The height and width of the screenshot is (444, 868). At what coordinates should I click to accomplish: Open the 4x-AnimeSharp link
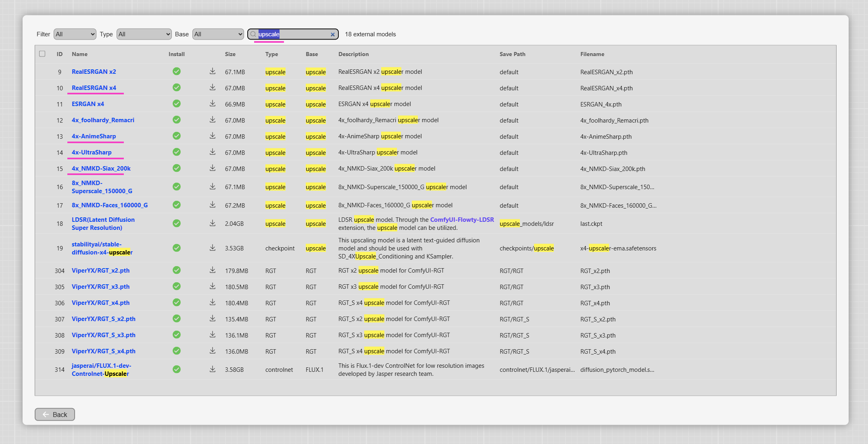[x=94, y=136]
